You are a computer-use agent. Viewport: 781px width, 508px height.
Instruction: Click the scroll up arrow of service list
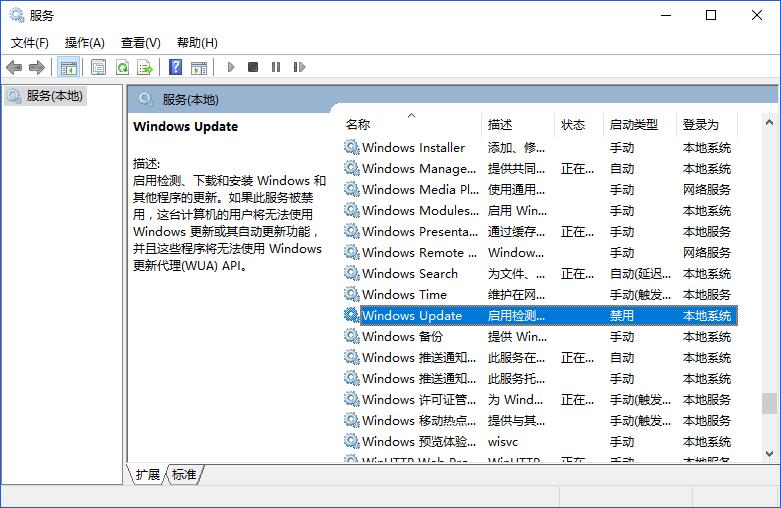tap(769, 122)
